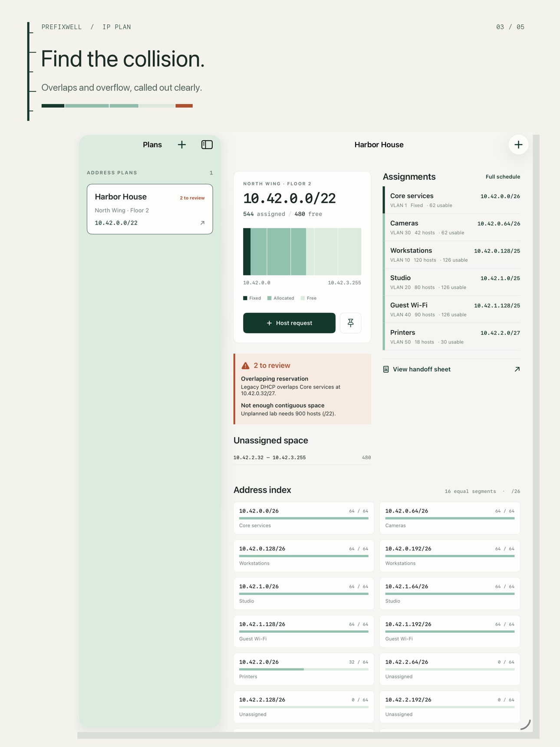Click the dark Fixed segment in subnet chart

pos(247,251)
